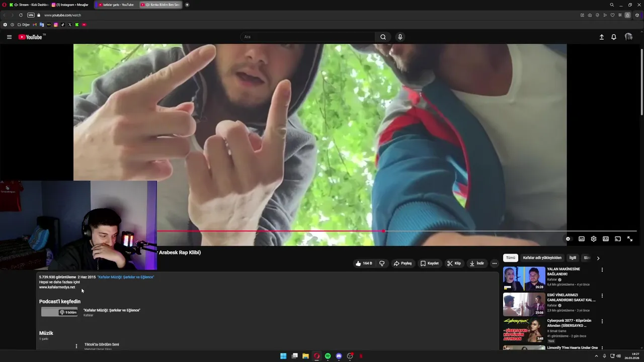Show hidden tray icons chevron

tap(597, 356)
